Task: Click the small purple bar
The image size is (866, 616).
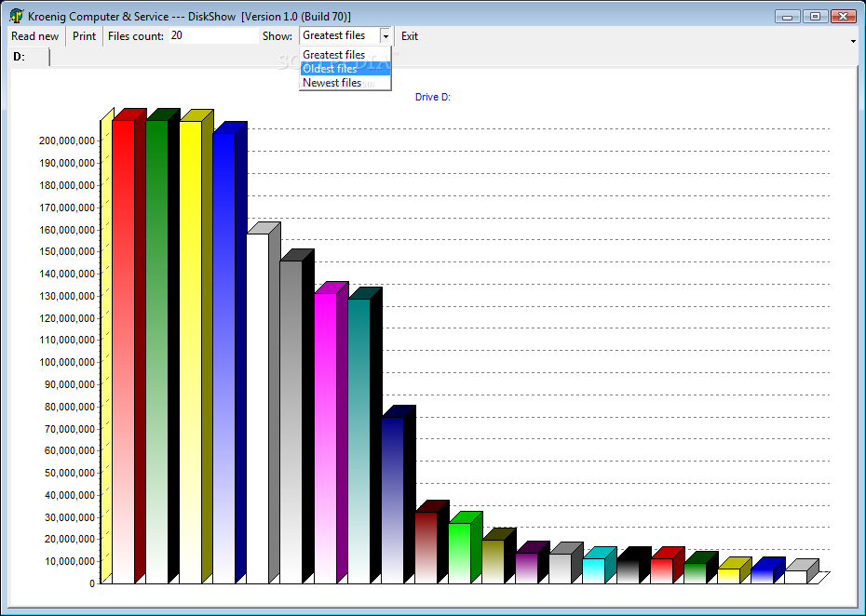Action: 527,568
